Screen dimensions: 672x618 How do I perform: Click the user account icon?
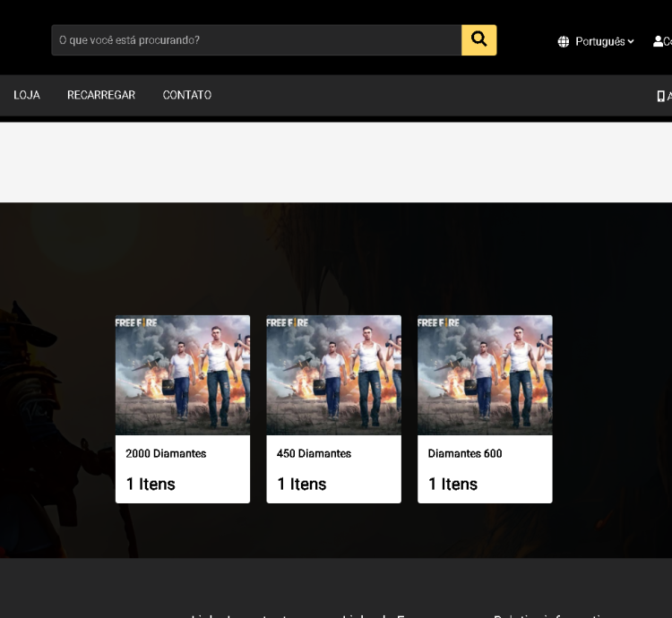click(x=658, y=41)
